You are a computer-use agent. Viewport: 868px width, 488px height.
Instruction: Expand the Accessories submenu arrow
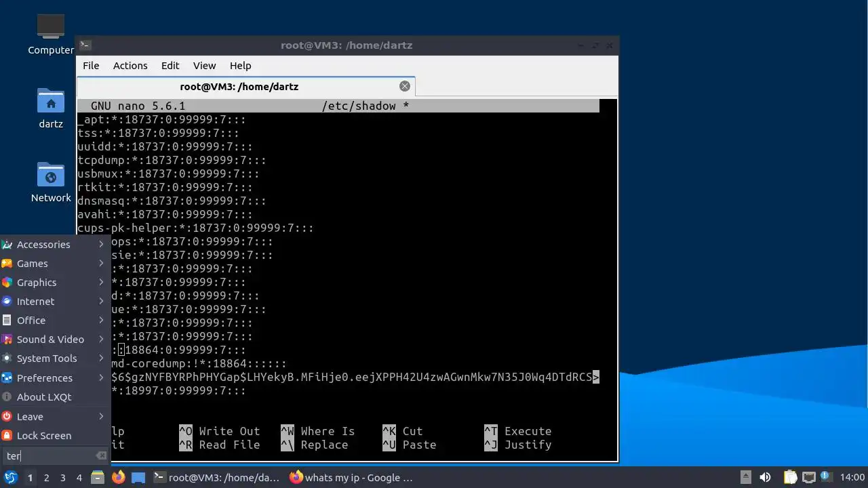click(x=101, y=245)
